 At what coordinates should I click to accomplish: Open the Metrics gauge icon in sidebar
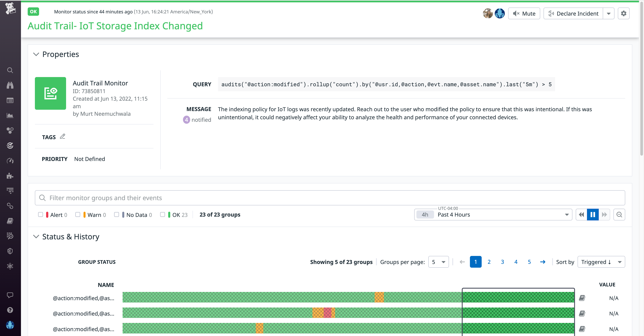[10, 161]
